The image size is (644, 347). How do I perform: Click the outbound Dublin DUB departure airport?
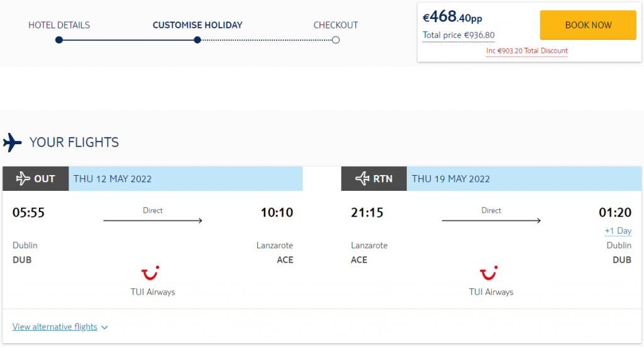coord(25,253)
